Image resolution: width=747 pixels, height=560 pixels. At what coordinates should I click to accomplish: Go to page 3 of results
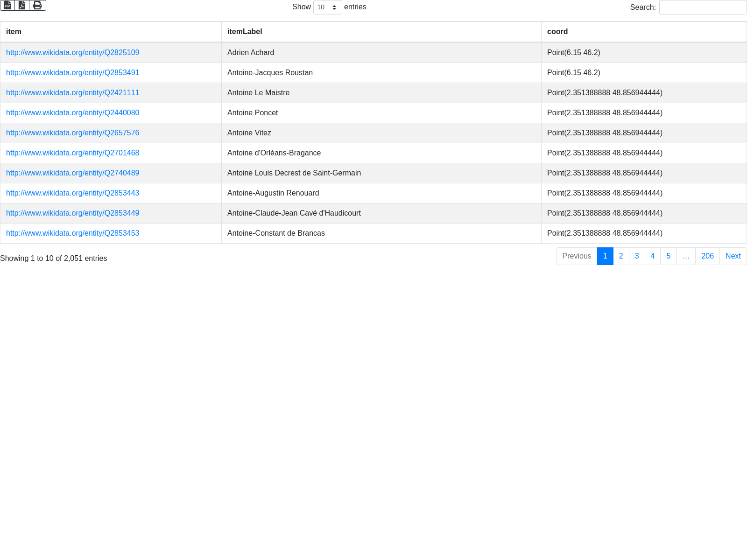pos(637,256)
